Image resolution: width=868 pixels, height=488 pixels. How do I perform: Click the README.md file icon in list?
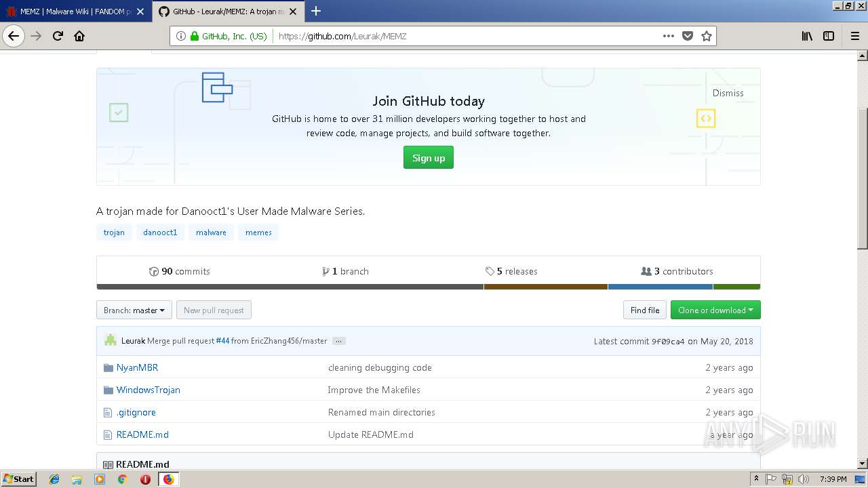(x=108, y=434)
